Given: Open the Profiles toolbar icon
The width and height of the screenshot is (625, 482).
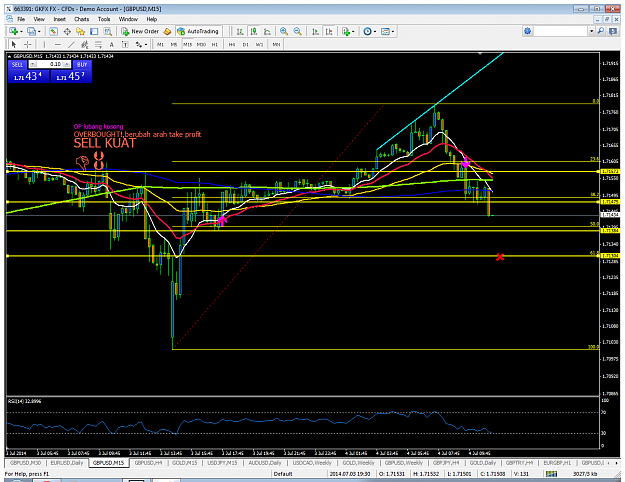Looking at the screenshot, I should 31,31.
